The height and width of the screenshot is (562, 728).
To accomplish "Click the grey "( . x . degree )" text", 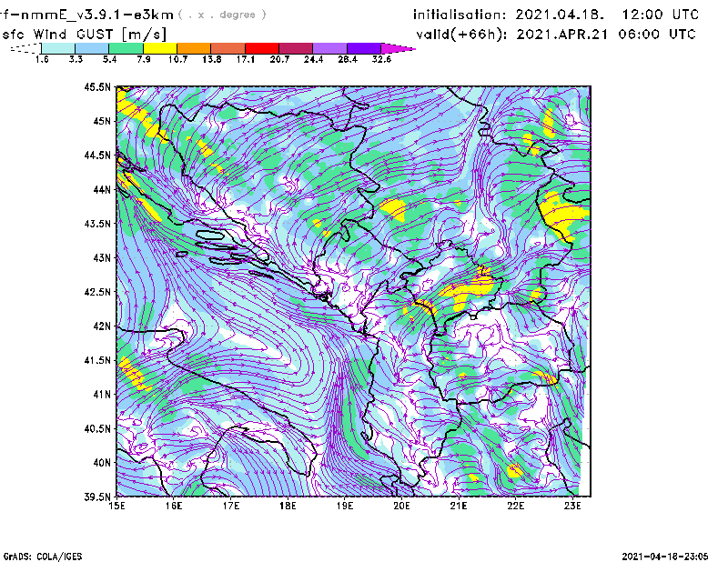I will 222,15.
